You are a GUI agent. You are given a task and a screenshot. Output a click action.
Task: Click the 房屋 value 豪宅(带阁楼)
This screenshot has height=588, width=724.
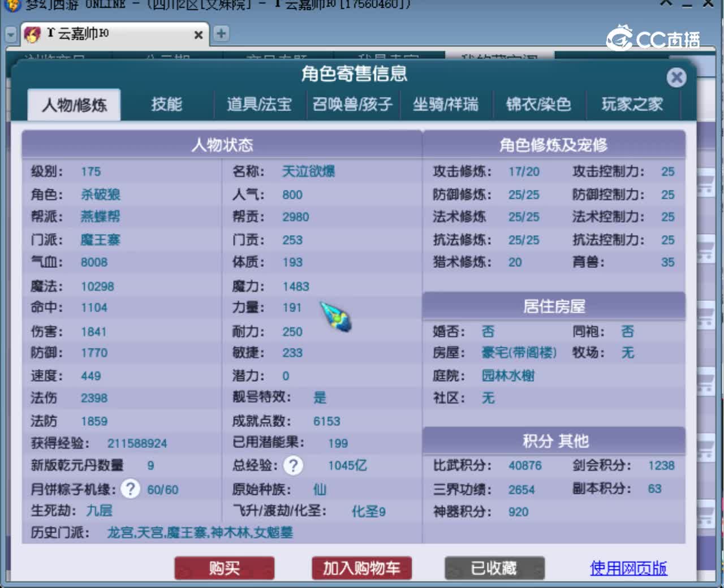click(x=519, y=353)
